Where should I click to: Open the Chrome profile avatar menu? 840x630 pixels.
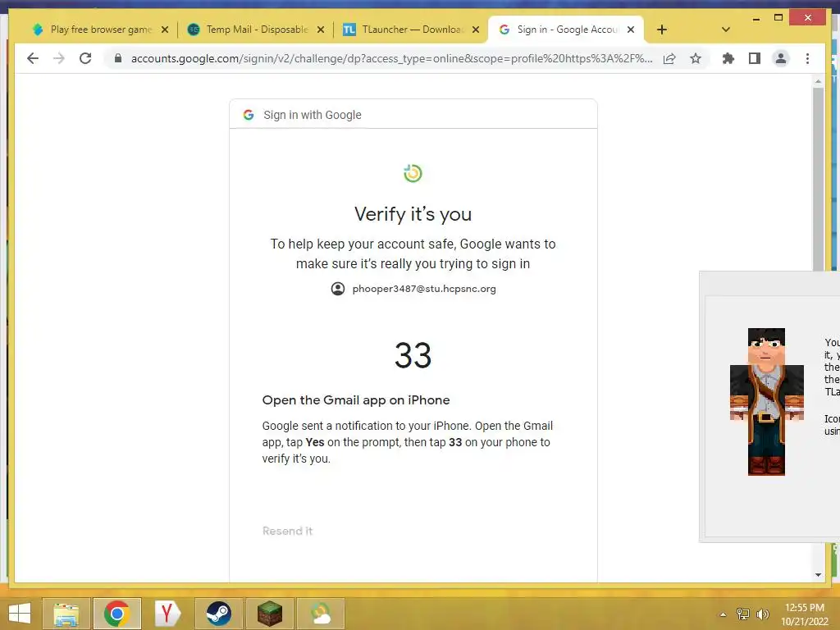[781, 58]
